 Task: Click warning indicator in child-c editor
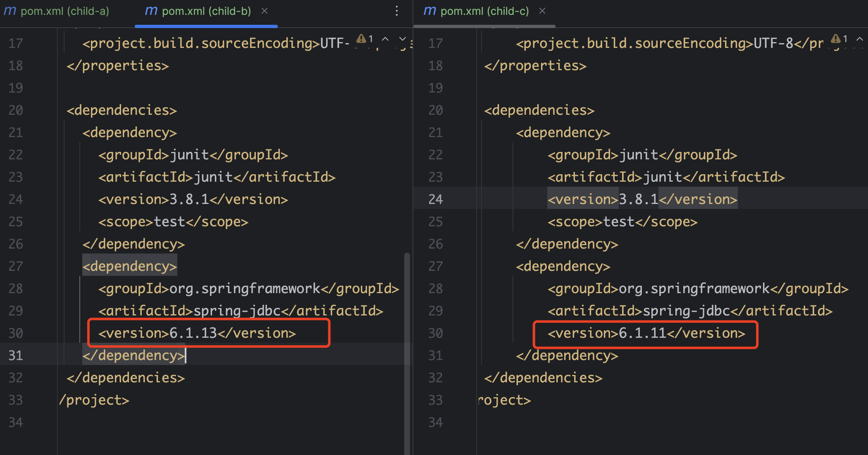pos(836,39)
